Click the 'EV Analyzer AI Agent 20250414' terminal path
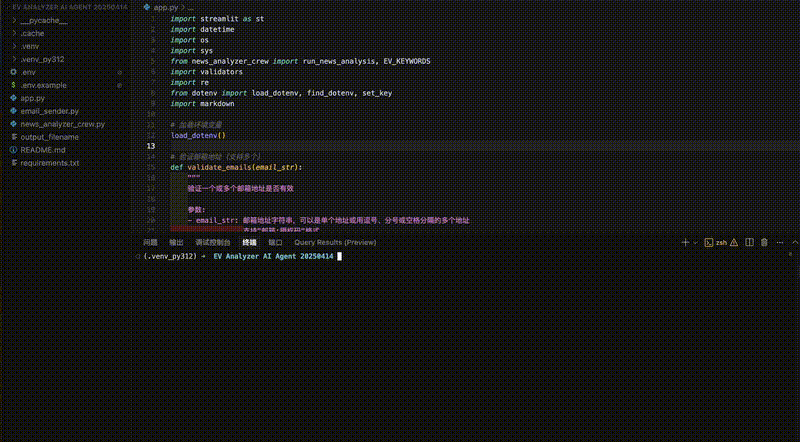This screenshot has height=442, width=800. click(273, 256)
